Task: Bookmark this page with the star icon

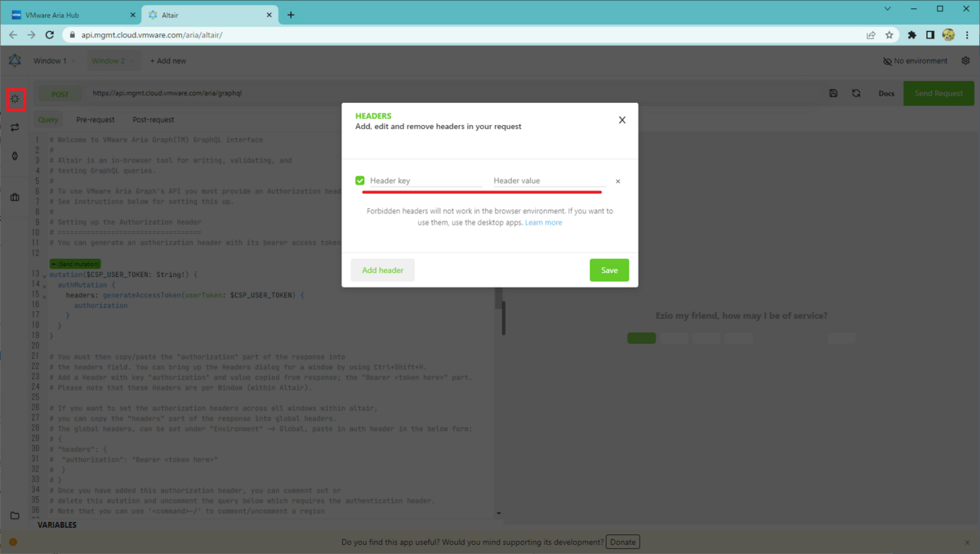Action: (x=889, y=35)
